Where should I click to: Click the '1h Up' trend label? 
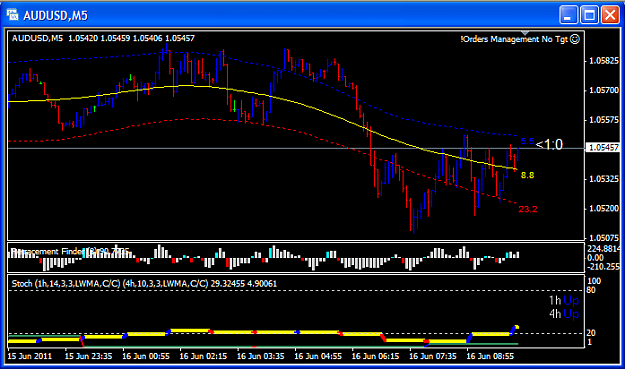(564, 300)
